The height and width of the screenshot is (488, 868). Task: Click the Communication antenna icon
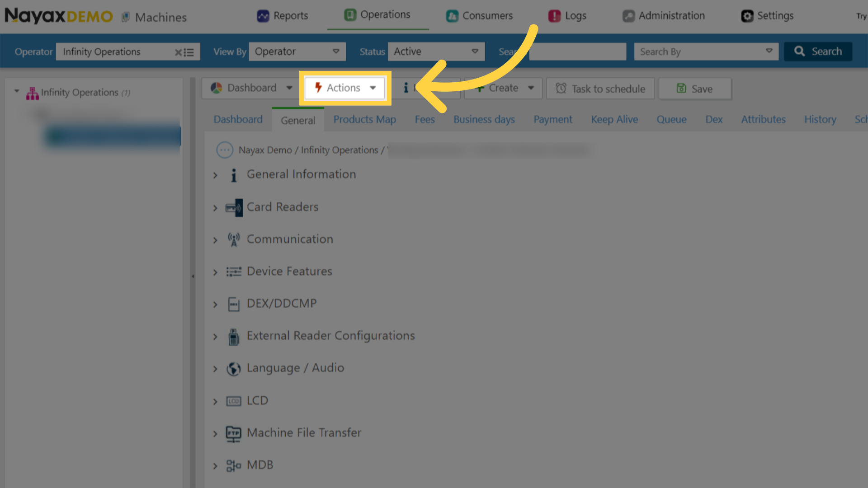234,240
